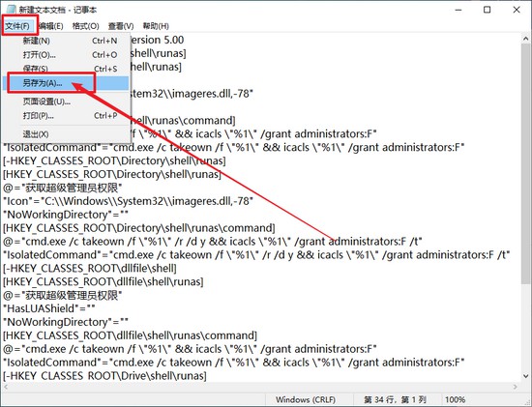
Task: Click the Windows (CRLF) status bar entry
Action: pyautogui.click(x=306, y=399)
